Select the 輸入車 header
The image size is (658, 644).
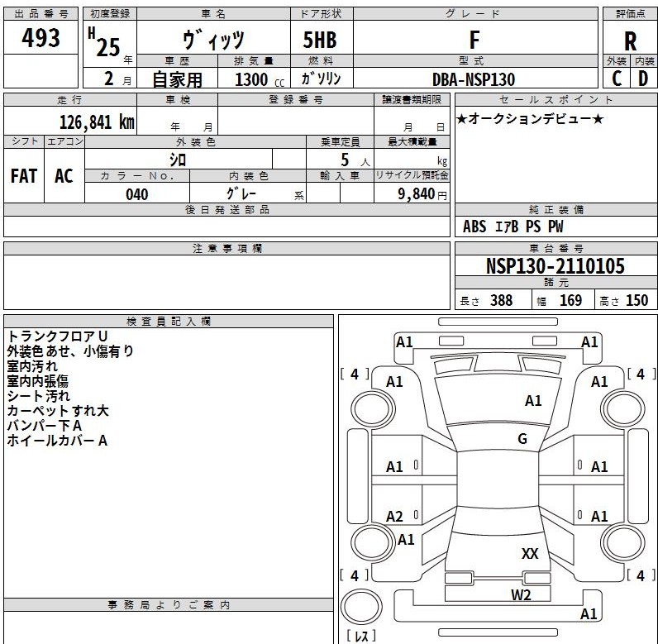[340, 176]
